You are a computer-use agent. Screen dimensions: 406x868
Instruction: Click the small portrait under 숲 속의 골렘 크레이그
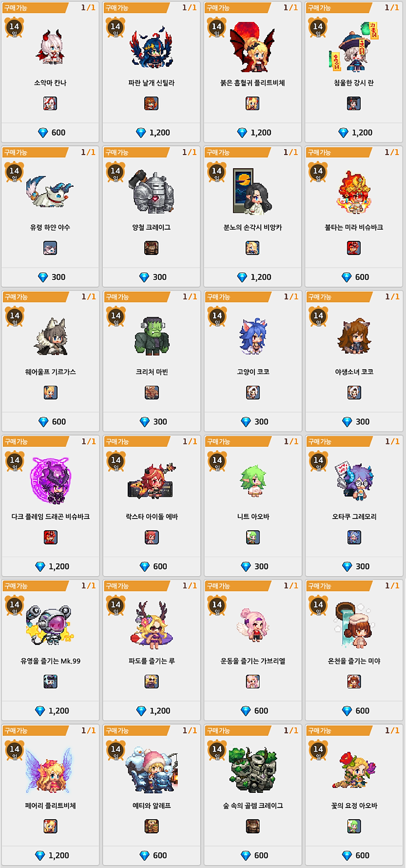(253, 826)
